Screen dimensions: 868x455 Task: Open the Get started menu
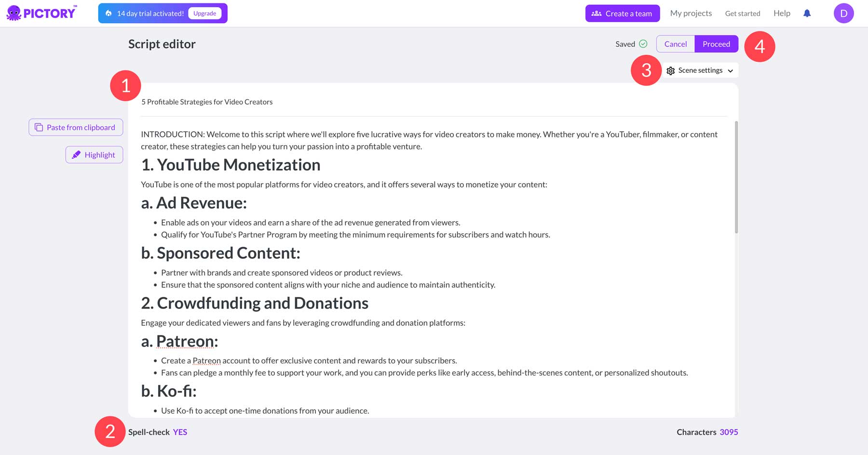point(743,13)
